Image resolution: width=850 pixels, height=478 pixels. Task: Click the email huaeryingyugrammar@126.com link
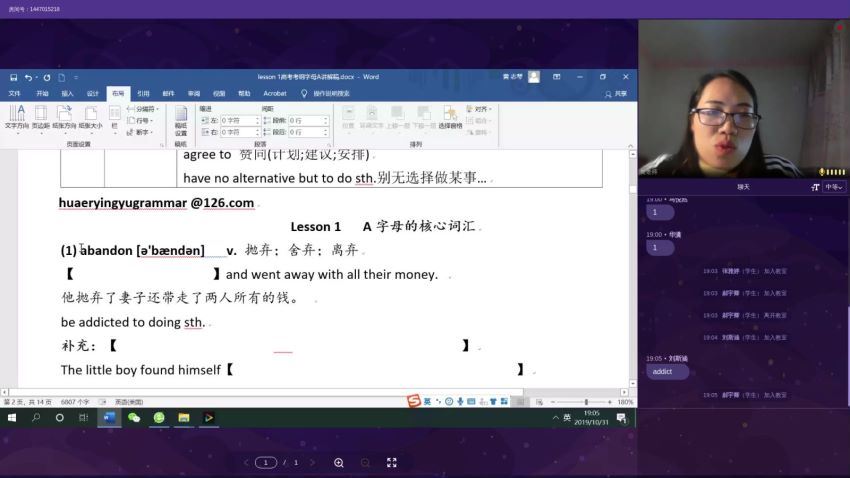156,203
